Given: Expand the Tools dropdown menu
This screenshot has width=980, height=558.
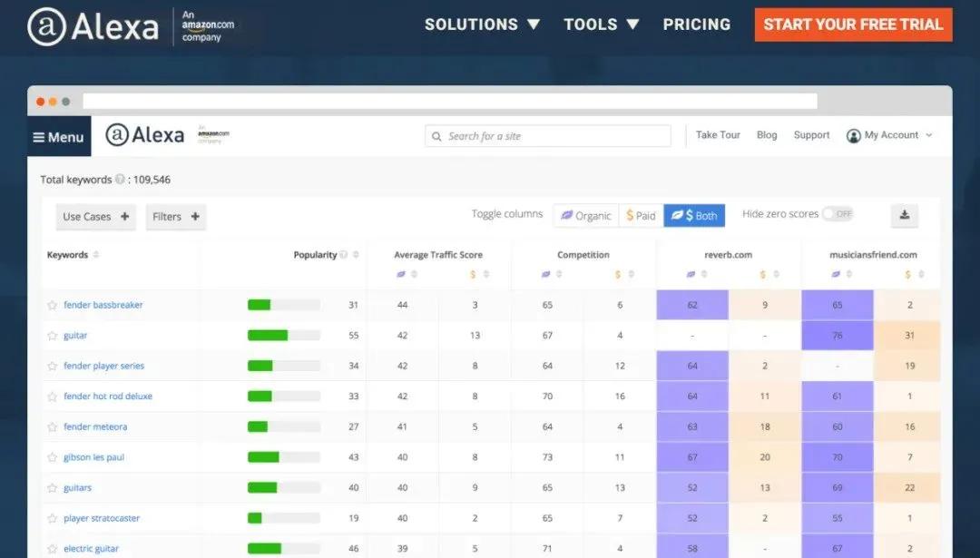Looking at the screenshot, I should pyautogui.click(x=601, y=24).
